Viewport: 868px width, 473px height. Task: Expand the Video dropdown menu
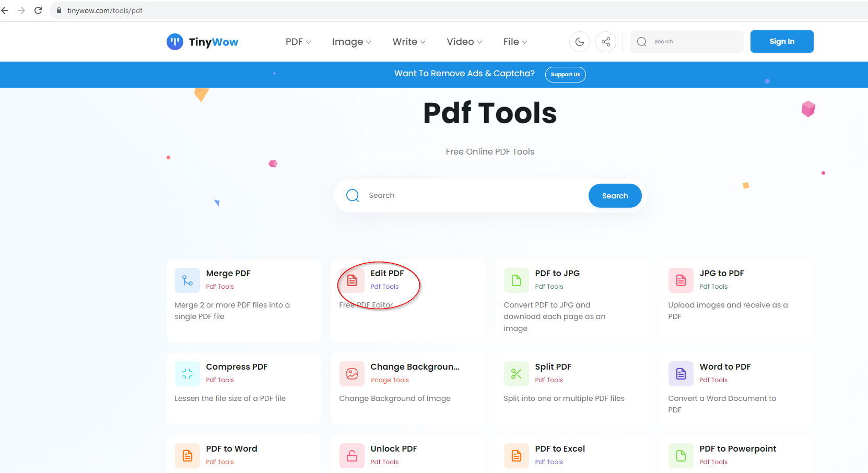click(x=464, y=42)
